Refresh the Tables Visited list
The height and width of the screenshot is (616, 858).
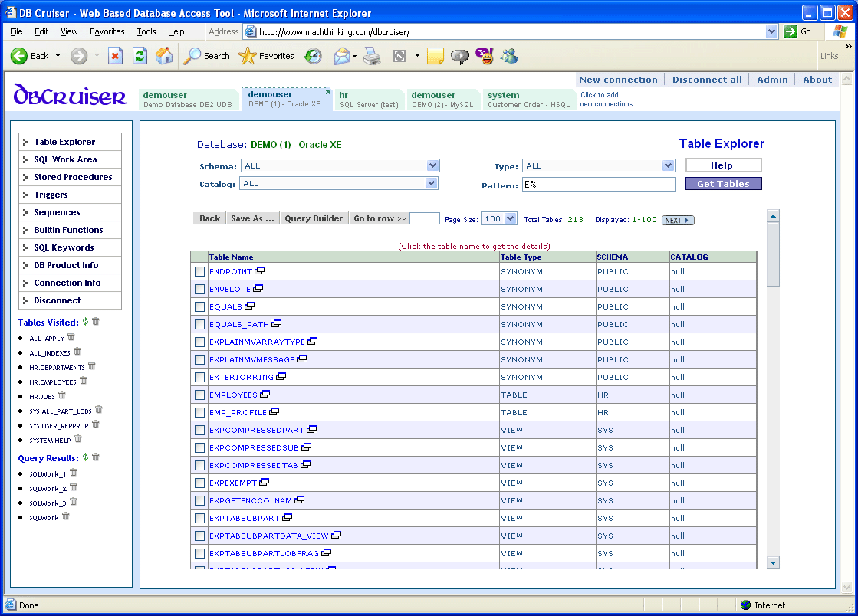click(85, 323)
